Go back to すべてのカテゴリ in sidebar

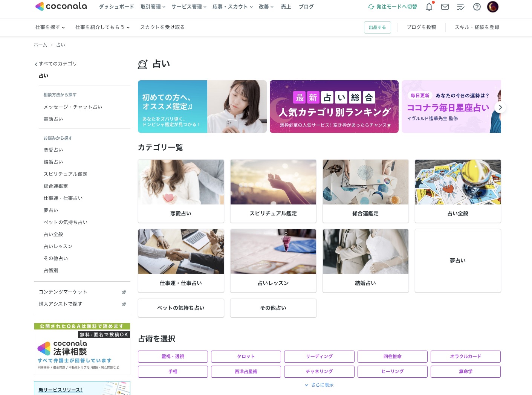[56, 64]
